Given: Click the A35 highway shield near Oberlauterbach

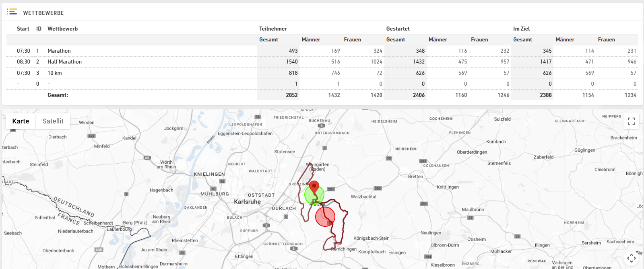Looking at the screenshot, I should [99, 250].
